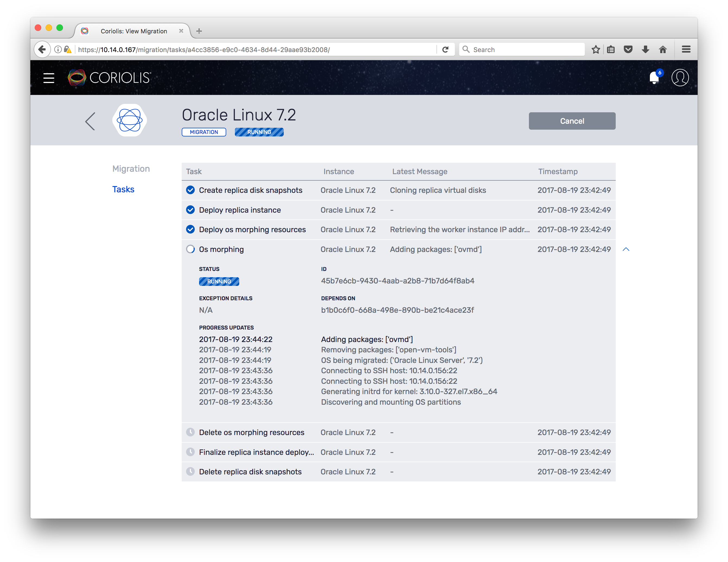Click running status circle for Os morphing
Image resolution: width=728 pixels, height=562 pixels.
click(190, 249)
